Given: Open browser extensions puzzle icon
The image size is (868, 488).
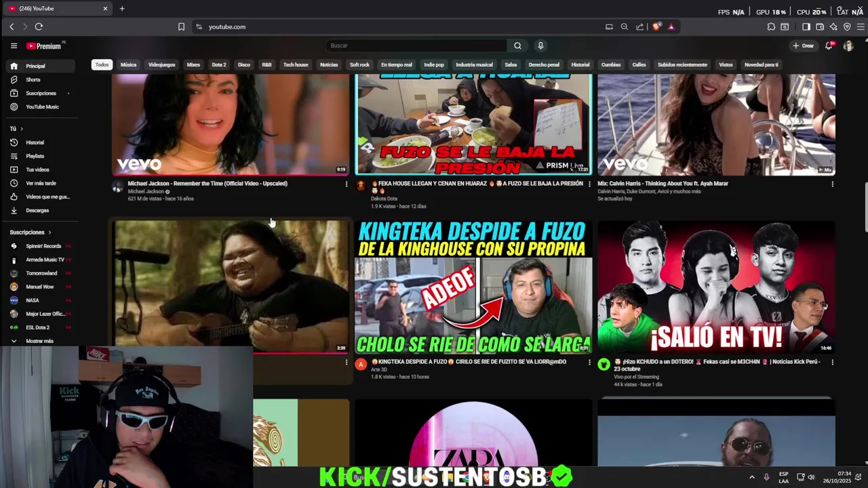Looking at the screenshot, I should (771, 26).
